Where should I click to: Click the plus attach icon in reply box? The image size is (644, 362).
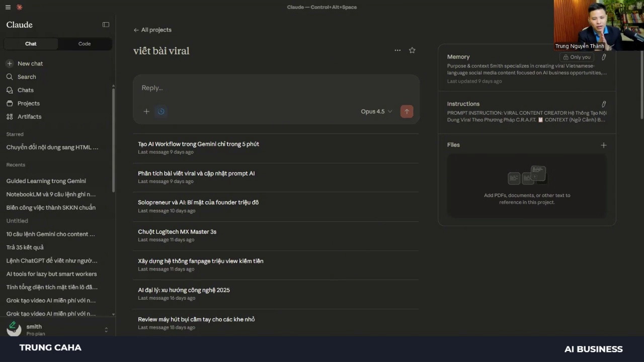pyautogui.click(x=146, y=112)
